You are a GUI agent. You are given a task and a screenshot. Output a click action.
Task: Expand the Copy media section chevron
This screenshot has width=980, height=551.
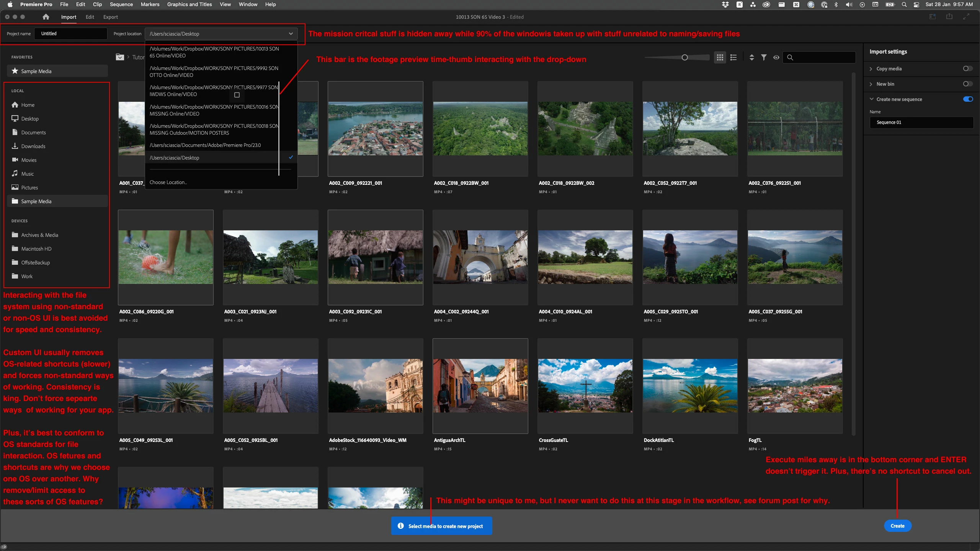click(871, 69)
